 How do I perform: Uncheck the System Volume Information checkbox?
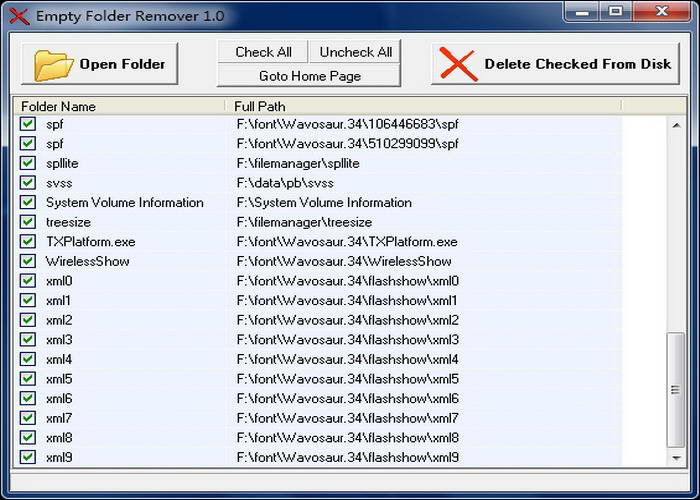[x=28, y=202]
